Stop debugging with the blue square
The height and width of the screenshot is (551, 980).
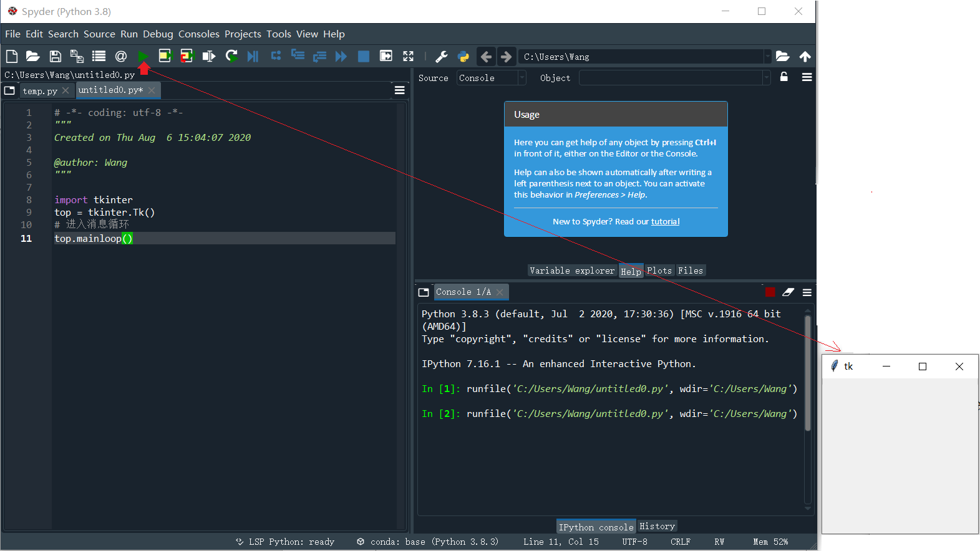point(364,56)
